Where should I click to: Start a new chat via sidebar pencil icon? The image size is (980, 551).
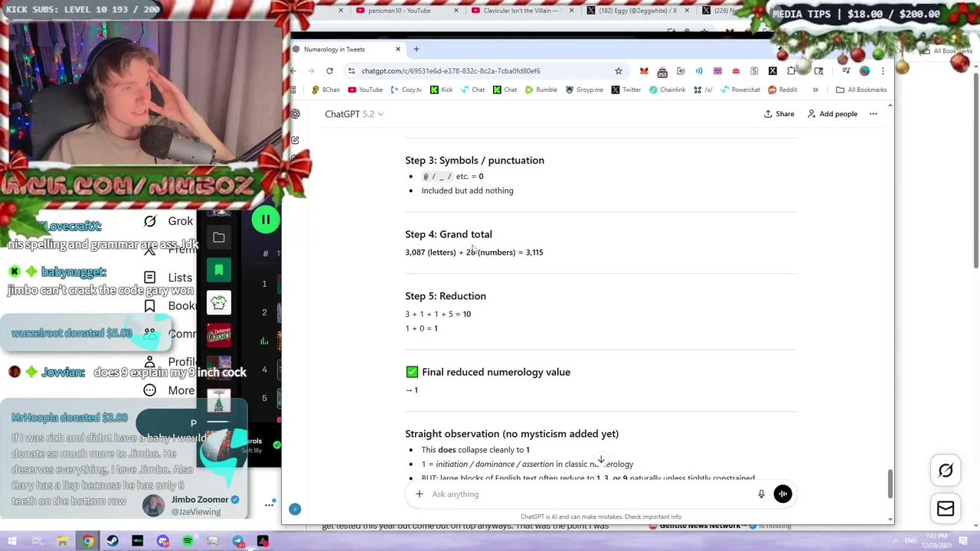coord(295,140)
